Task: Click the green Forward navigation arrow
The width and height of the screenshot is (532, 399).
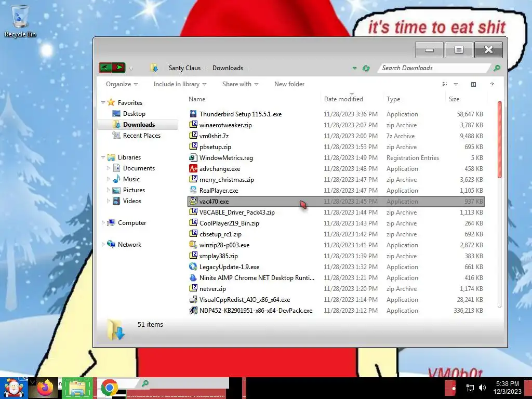Action: pyautogui.click(x=119, y=68)
